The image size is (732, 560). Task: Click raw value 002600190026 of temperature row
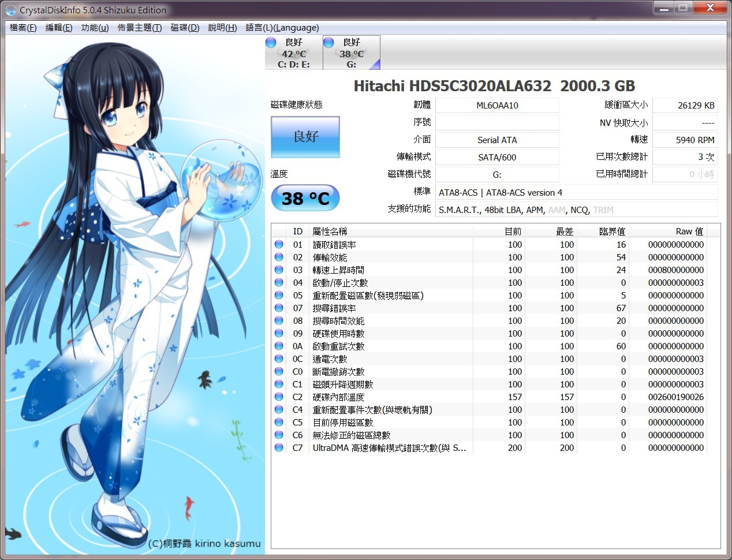(675, 397)
